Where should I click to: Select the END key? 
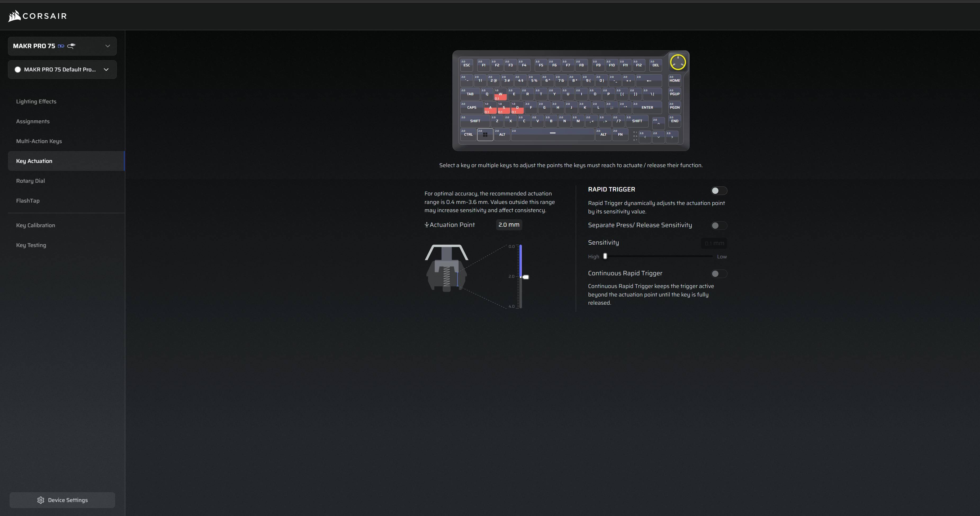click(675, 121)
